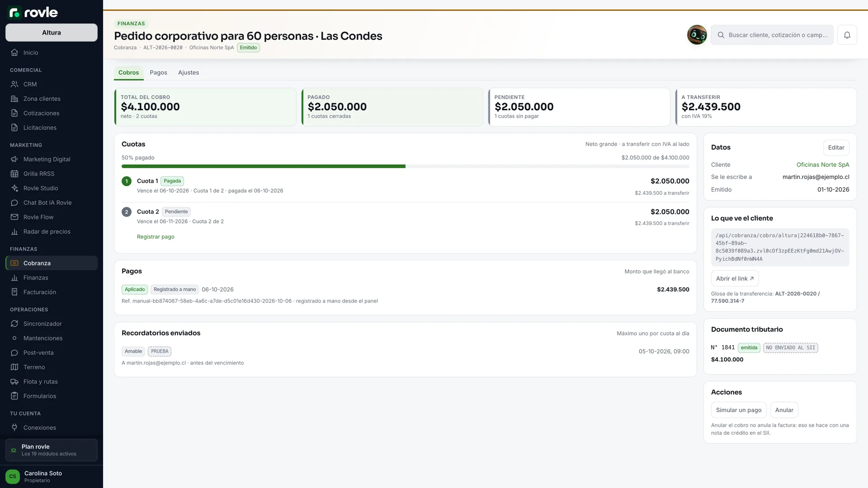Click the rovle logo

[33, 12]
